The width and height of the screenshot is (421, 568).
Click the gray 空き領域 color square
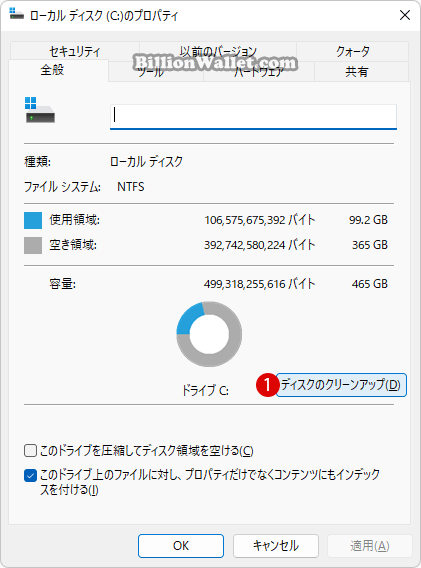33,246
